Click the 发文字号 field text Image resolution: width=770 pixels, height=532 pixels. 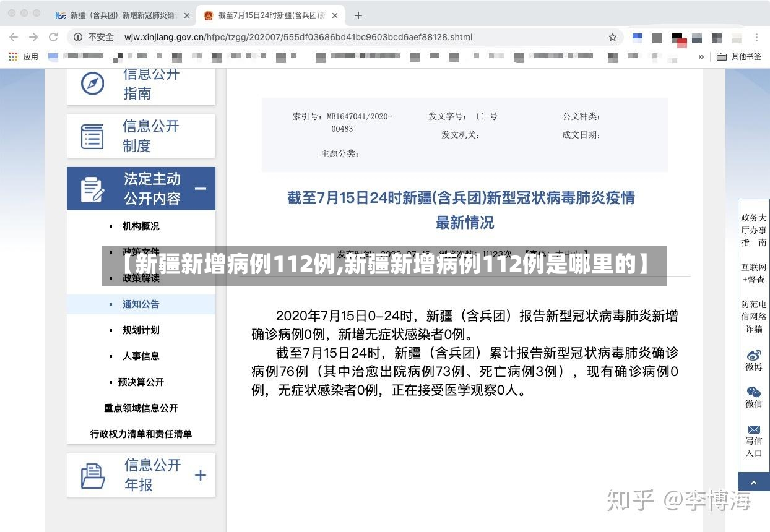pos(463,116)
